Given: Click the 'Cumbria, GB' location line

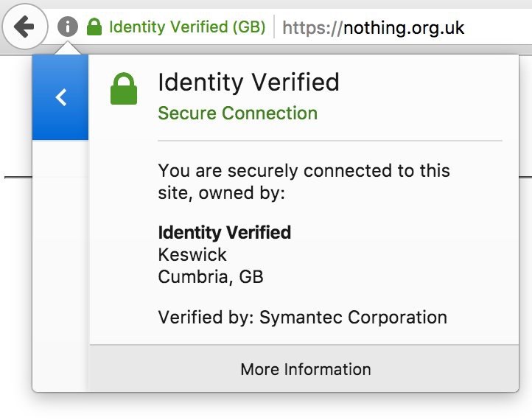Looking at the screenshot, I should coord(211,277).
